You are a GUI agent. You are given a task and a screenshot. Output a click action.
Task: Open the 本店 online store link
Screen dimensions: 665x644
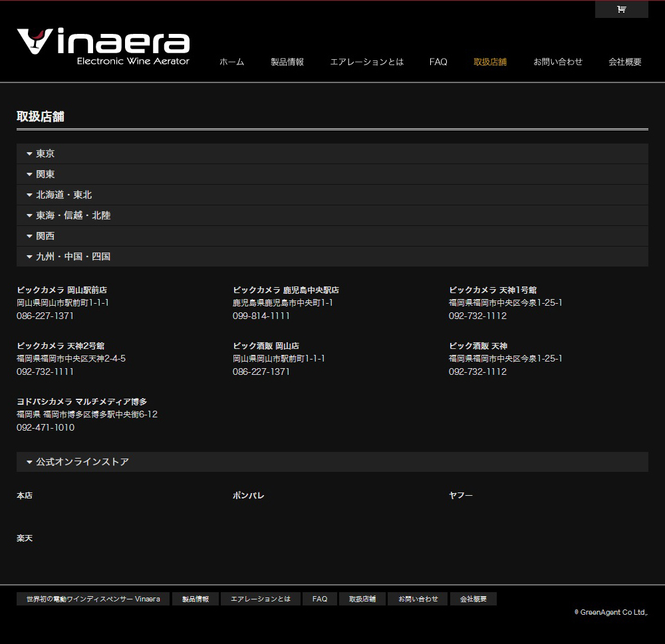(25, 495)
